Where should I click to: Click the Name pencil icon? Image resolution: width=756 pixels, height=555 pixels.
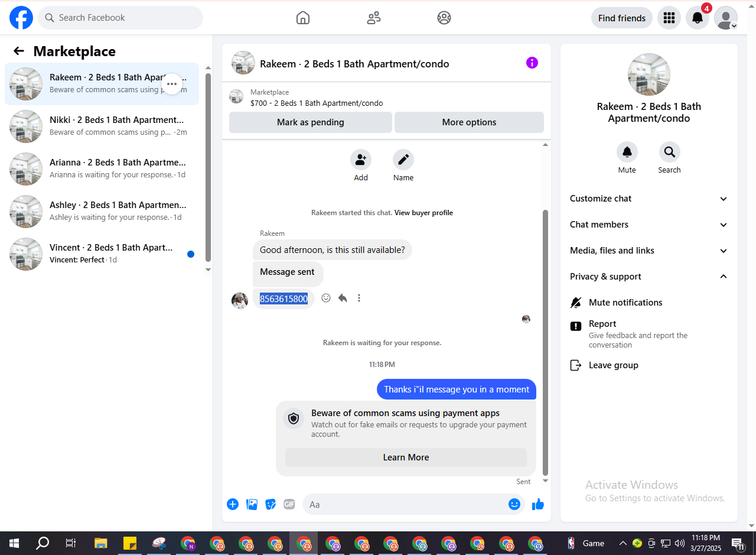pos(403,160)
